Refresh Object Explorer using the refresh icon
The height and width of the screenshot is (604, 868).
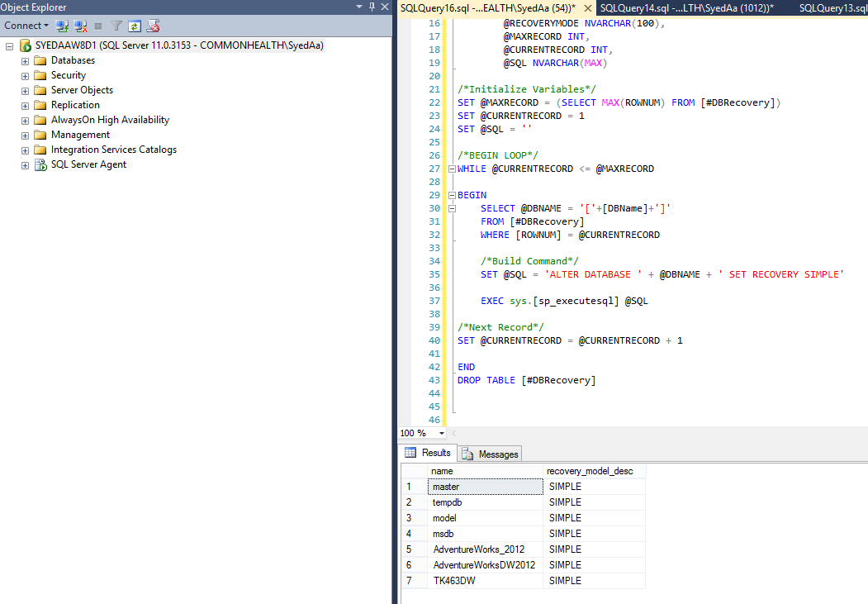(x=135, y=26)
